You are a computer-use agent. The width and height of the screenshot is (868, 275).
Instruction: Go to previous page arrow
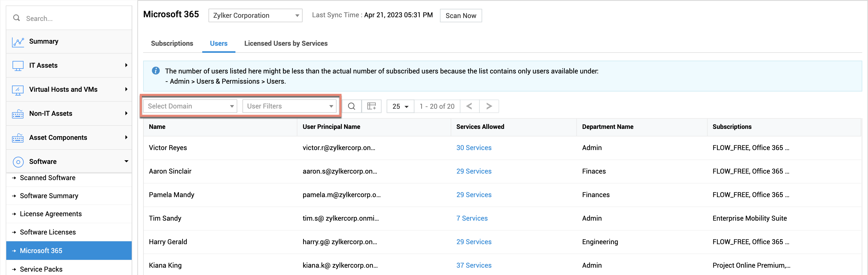(469, 106)
